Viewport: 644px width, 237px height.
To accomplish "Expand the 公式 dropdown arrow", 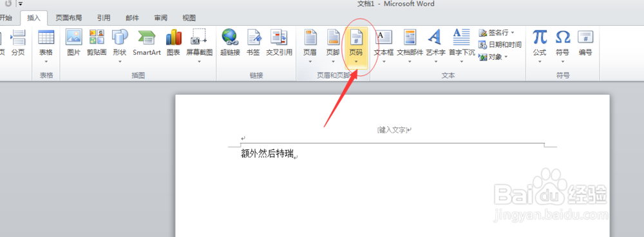I will pos(540,62).
